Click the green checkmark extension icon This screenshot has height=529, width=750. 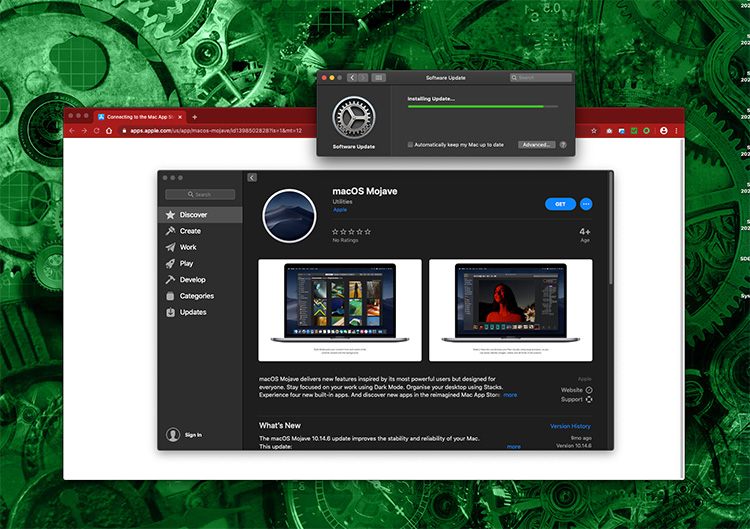pyautogui.click(x=634, y=131)
